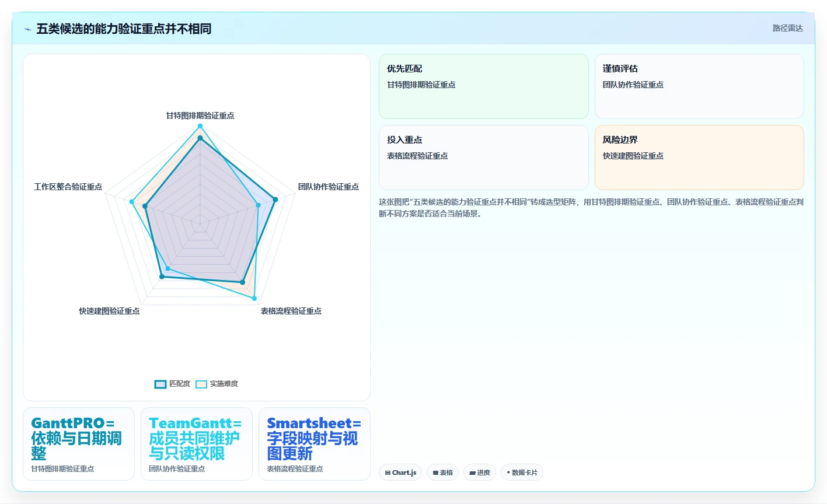Viewport: 827px width, 504px height.
Task: Toggle the 实施难度 legend swatch
Action: point(201,384)
